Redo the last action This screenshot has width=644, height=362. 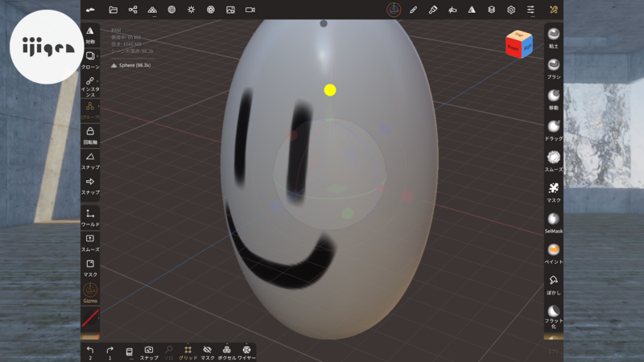coord(109,352)
